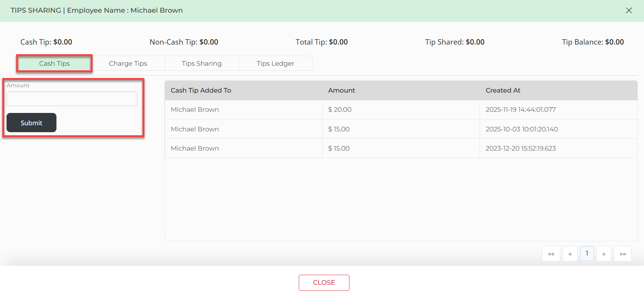Click Michael Brown in the first table row
The width and height of the screenshot is (644, 297).
coord(195,110)
